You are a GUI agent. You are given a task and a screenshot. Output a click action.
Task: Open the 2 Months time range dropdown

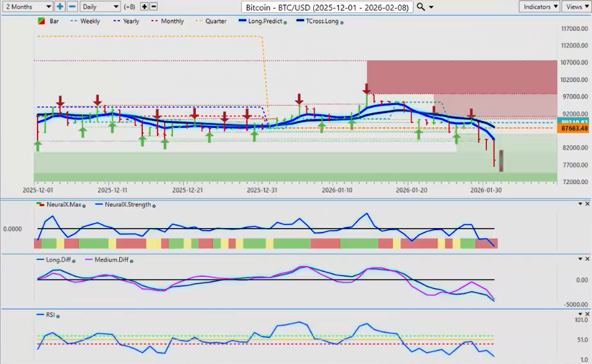(x=27, y=6)
